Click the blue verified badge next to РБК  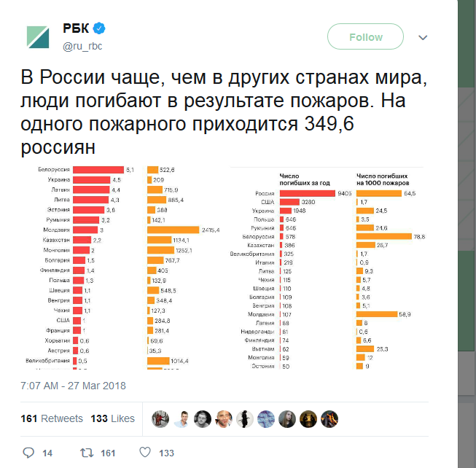(98, 28)
